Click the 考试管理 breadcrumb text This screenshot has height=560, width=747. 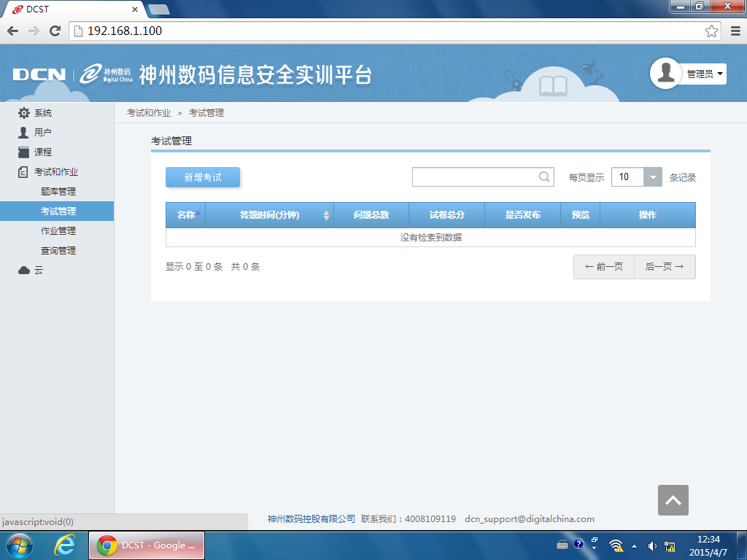(206, 113)
